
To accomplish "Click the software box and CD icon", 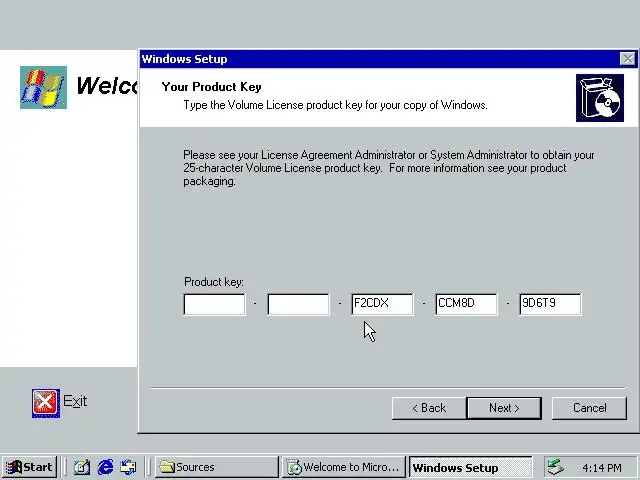I will 600,98.
